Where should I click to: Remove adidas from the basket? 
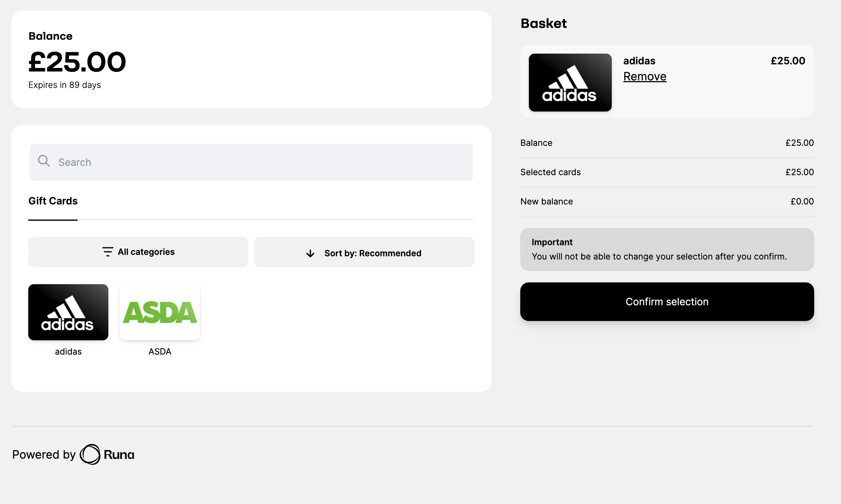pos(645,76)
